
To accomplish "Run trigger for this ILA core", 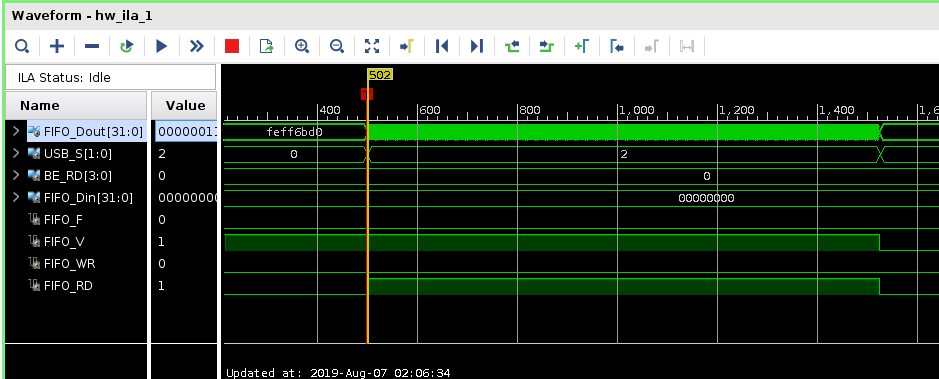I will [x=161, y=46].
